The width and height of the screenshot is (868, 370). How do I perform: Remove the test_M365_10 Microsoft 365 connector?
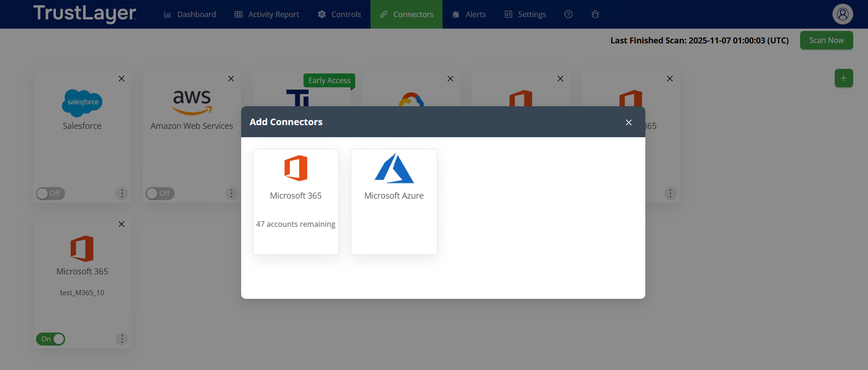point(121,224)
